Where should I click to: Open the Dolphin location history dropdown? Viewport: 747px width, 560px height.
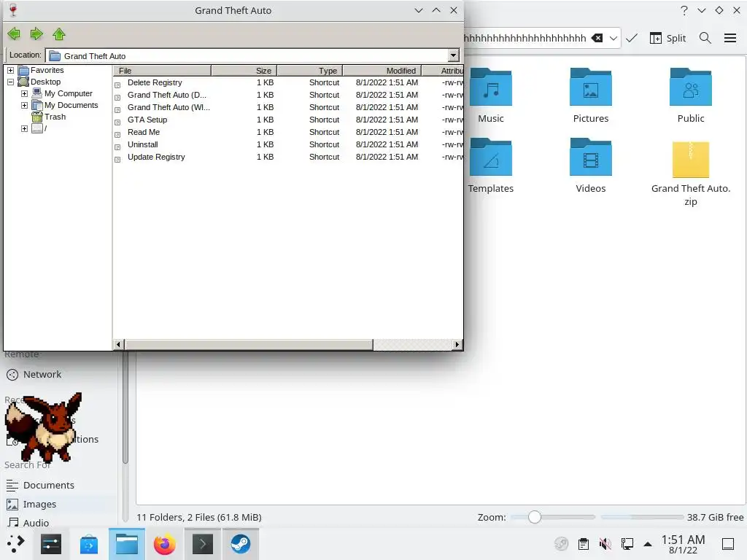click(614, 38)
